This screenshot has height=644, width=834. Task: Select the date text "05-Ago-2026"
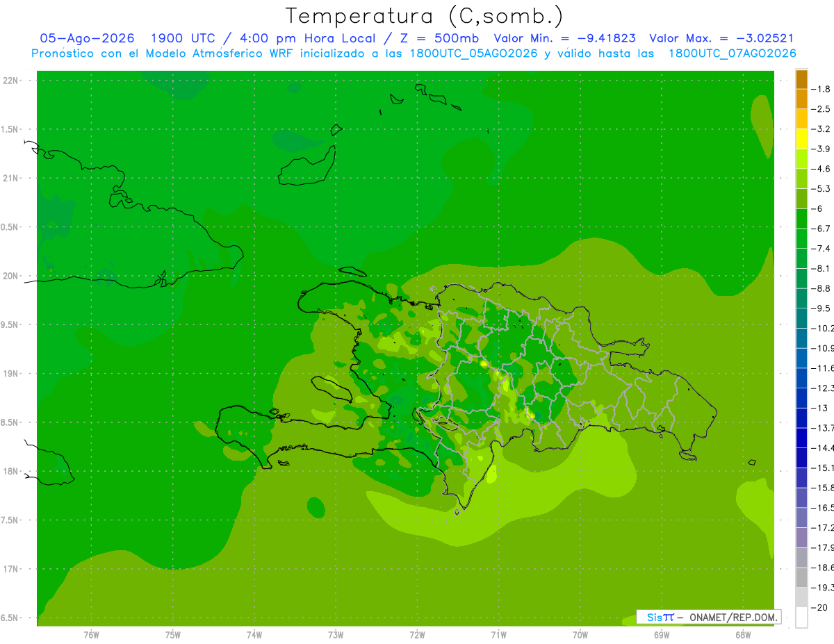(88, 38)
